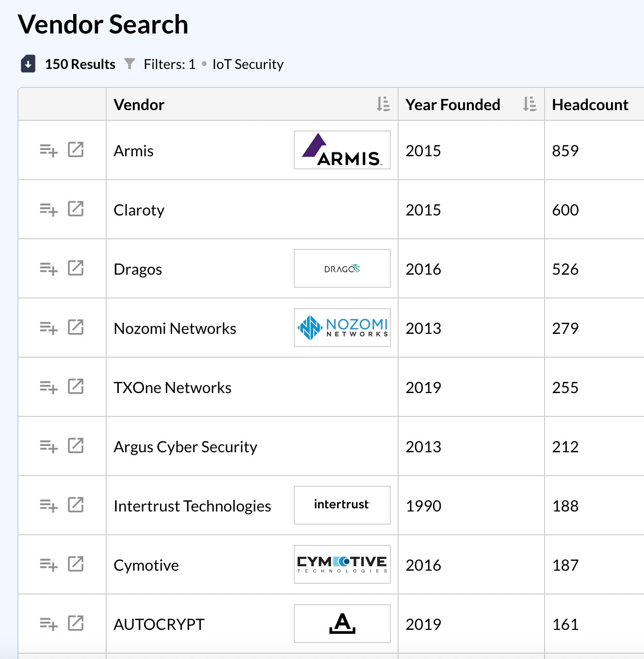This screenshot has width=644, height=659.
Task: Select Argus Cyber Security headcount 212
Action: point(565,446)
